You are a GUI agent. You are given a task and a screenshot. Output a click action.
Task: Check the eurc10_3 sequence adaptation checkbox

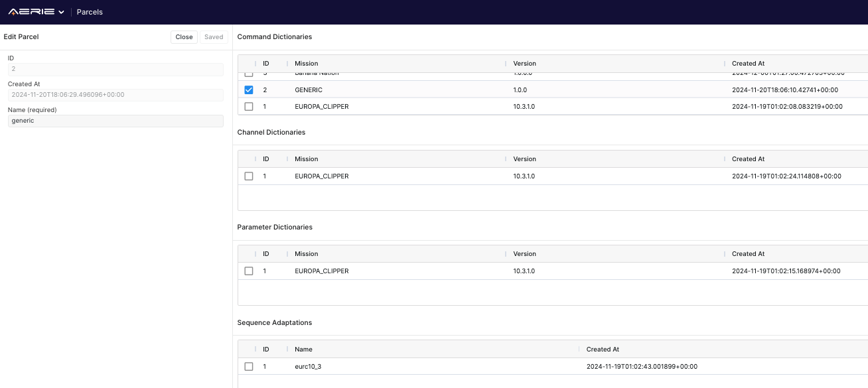click(x=248, y=366)
